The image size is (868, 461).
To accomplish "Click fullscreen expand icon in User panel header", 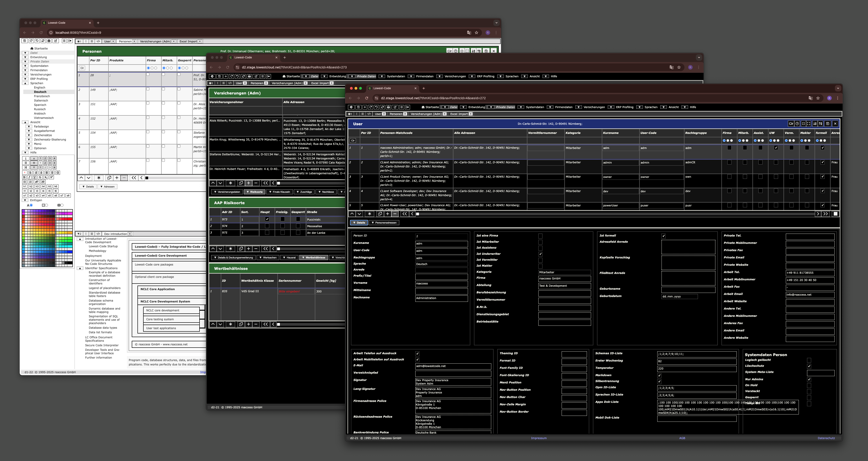I will point(809,124).
